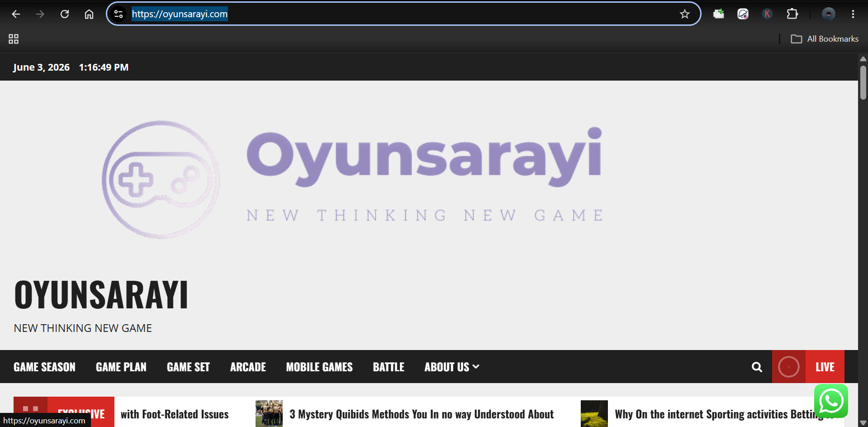Open the apps grid icon in bookmarks bar

[14, 39]
